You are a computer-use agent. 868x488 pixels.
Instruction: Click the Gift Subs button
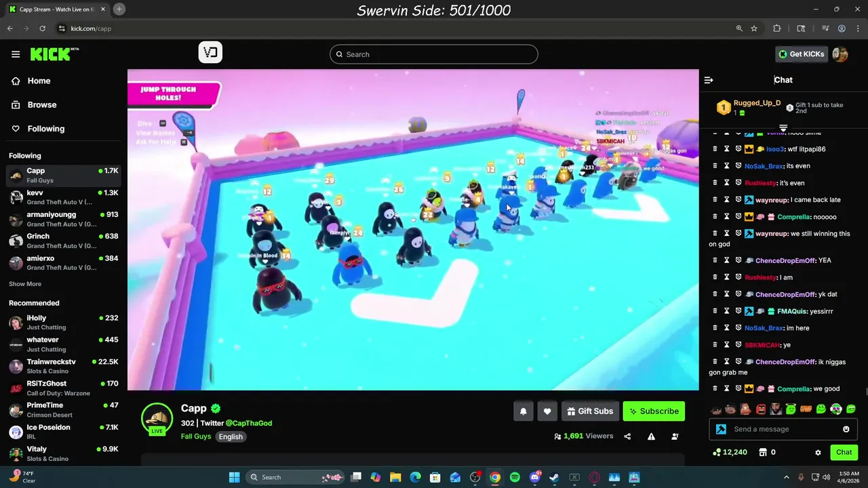(x=590, y=411)
